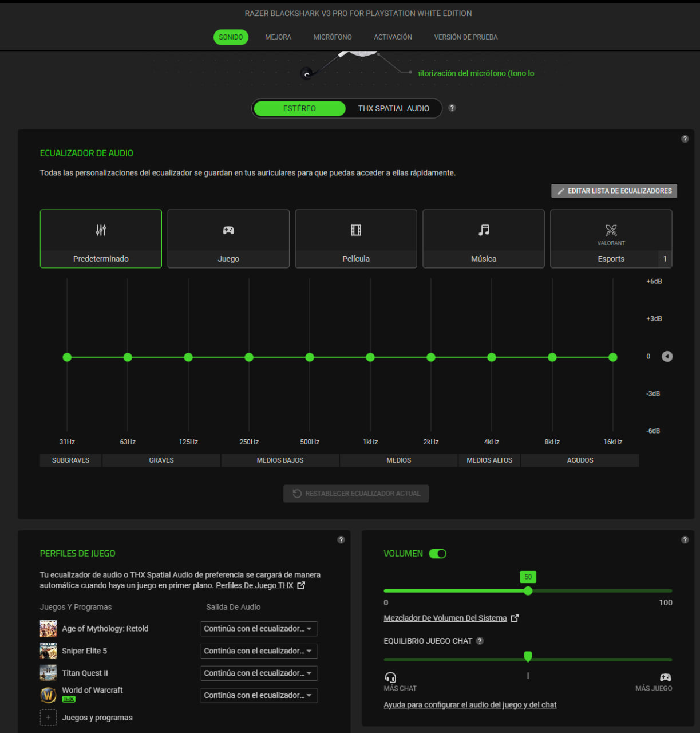This screenshot has height=733, width=700.
Task: Click THX badge under World of Warcraft
Action: [x=69, y=699]
